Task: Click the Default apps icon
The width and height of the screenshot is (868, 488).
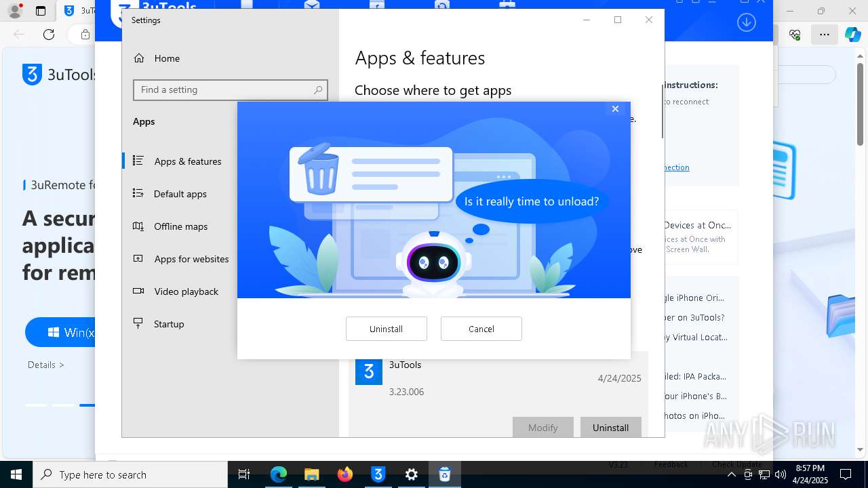Action: (x=138, y=193)
